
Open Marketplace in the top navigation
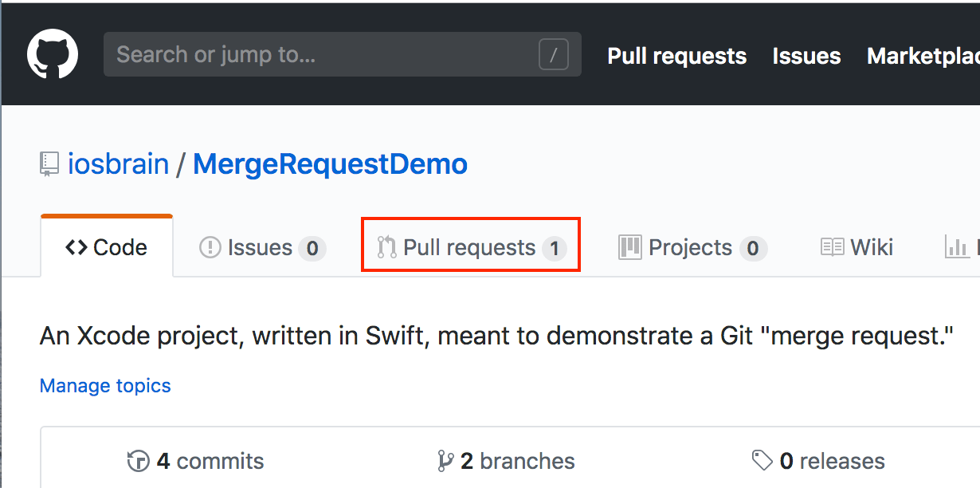point(922,56)
